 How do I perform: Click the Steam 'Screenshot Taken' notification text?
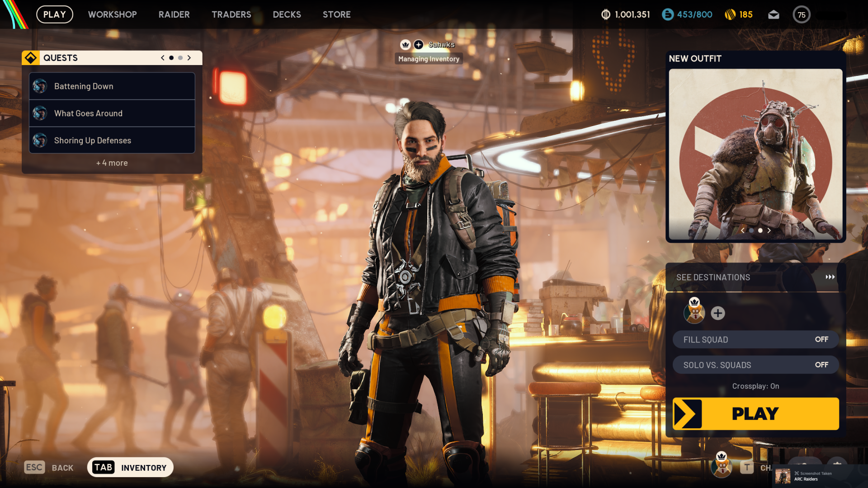click(x=816, y=474)
